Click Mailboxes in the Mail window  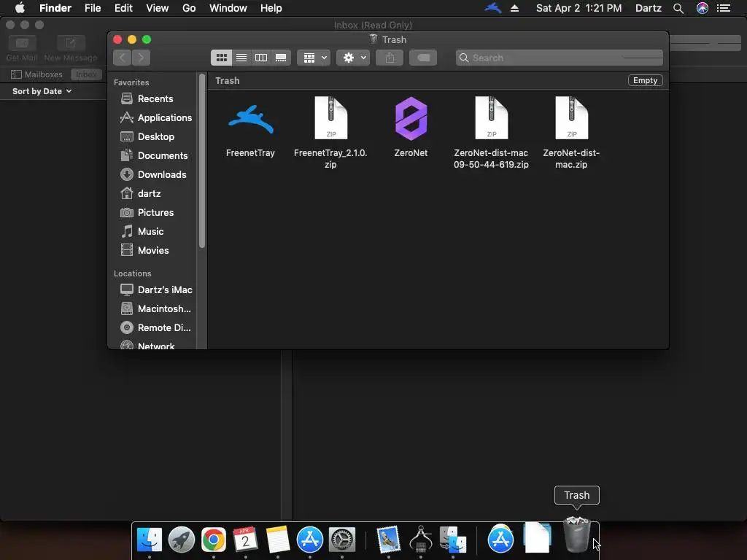coord(36,74)
